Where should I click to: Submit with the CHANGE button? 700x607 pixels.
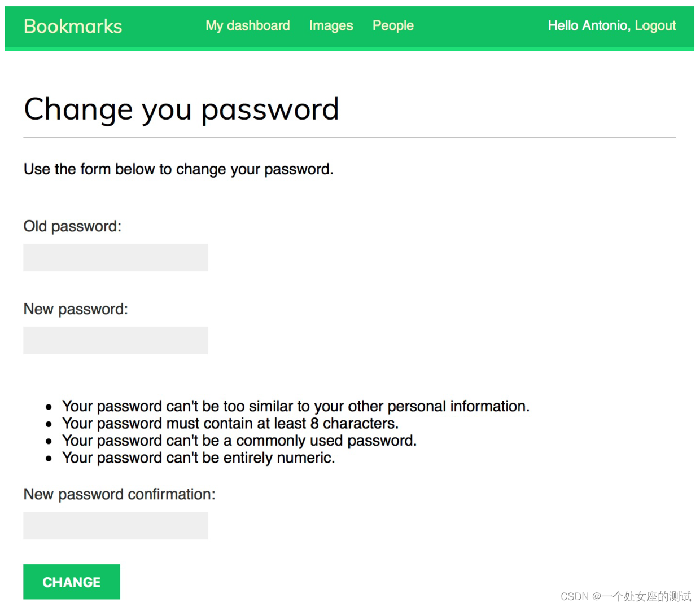(x=72, y=582)
